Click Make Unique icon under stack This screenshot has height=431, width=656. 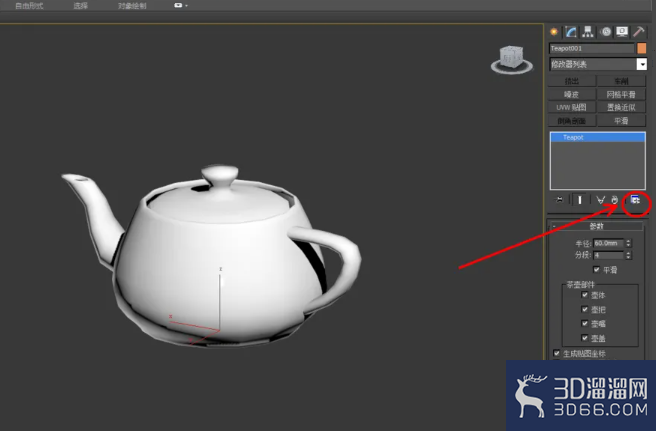(600, 200)
